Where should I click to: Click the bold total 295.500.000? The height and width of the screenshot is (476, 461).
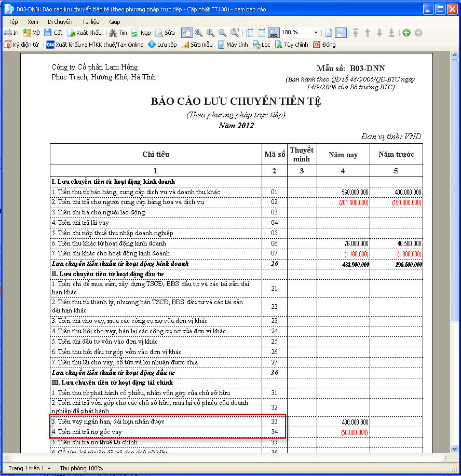409,264
